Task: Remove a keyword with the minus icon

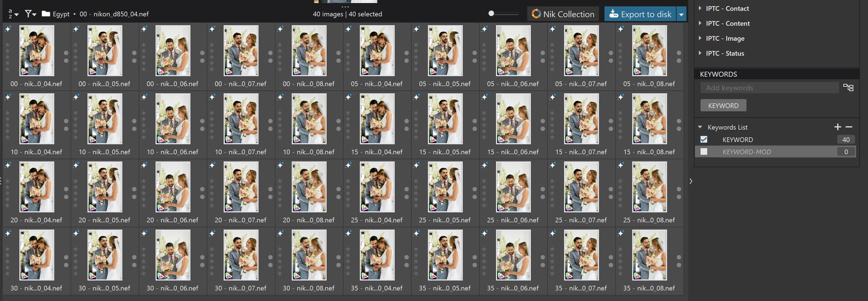Action: [x=849, y=127]
